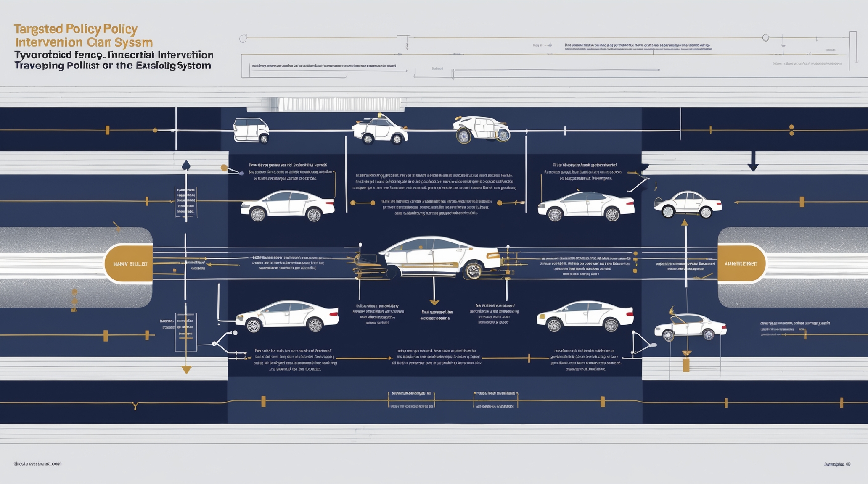Click the footer label at bottom right
Image resolution: width=868 pixels, height=484 pixels.
[x=836, y=464]
